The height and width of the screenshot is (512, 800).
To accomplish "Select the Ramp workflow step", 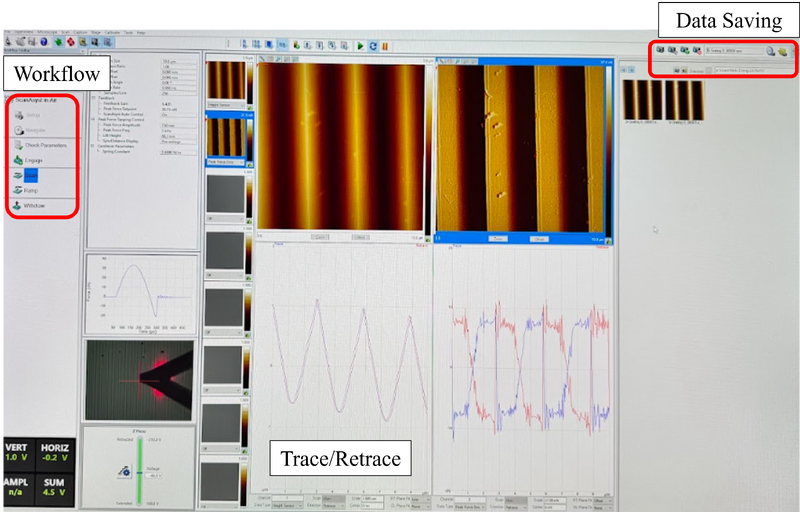I will pos(33,188).
